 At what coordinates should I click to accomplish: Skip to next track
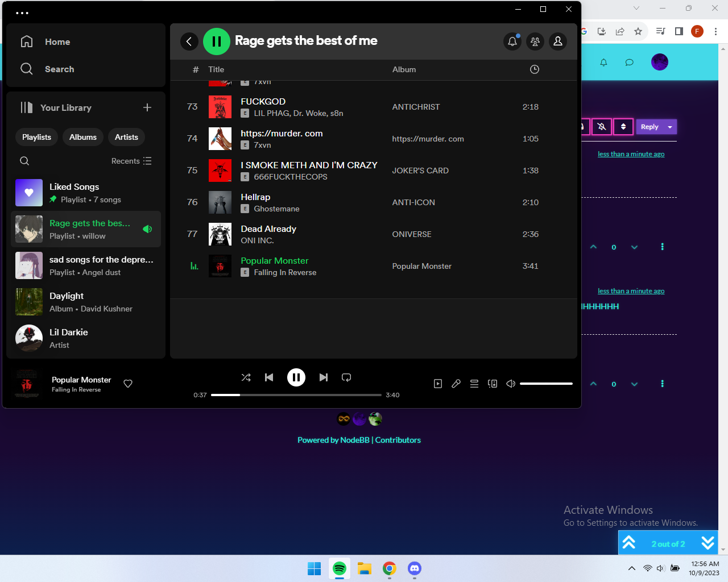coord(324,377)
